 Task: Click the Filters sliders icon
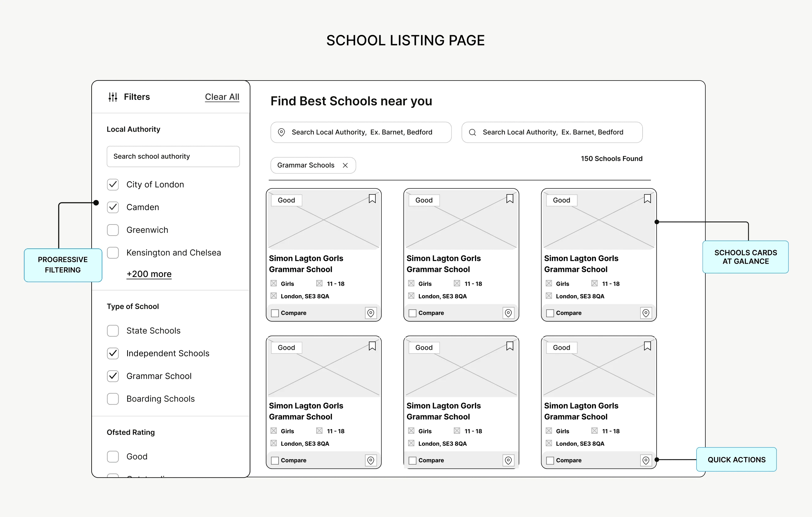click(113, 97)
